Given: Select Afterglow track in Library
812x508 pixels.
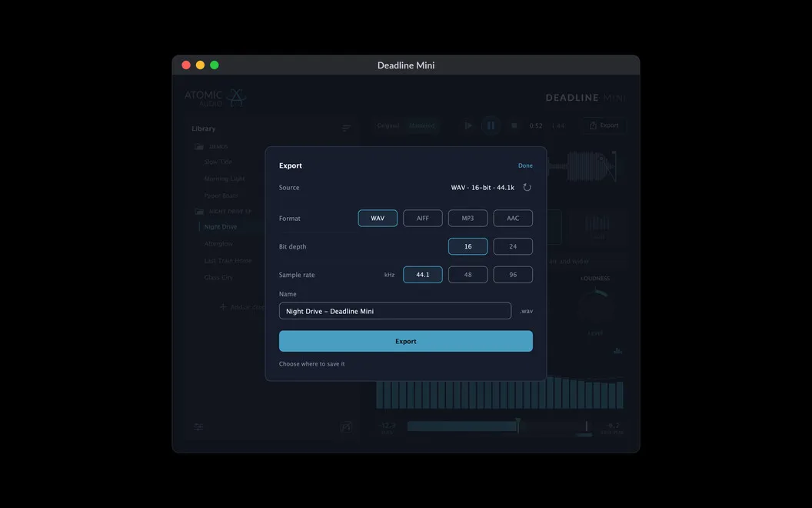Looking at the screenshot, I should [218, 244].
